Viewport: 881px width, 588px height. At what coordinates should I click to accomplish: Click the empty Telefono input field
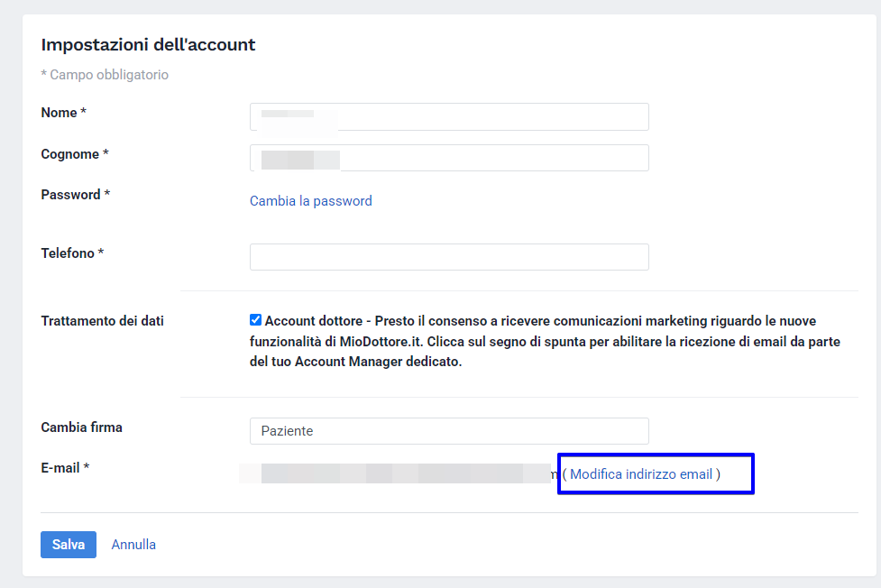(449, 257)
